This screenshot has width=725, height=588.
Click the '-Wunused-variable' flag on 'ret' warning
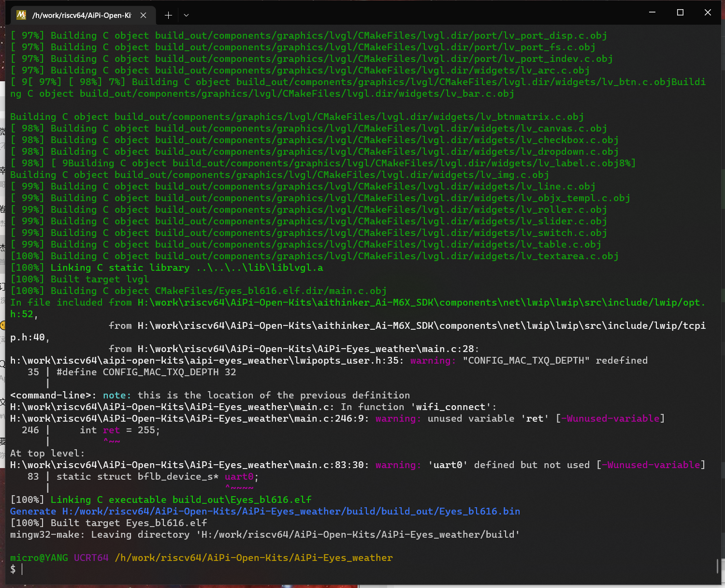(610, 418)
